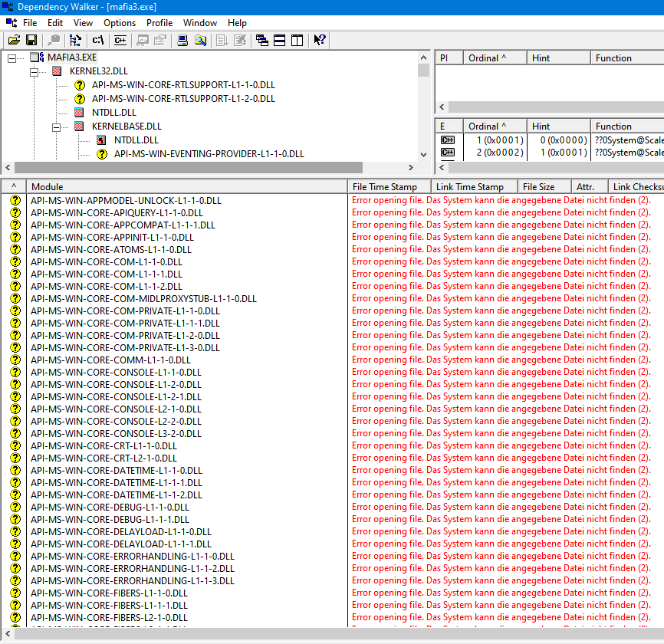Collapse the KERNELBASE.DLL tree node
664x644 pixels.
click(56, 127)
